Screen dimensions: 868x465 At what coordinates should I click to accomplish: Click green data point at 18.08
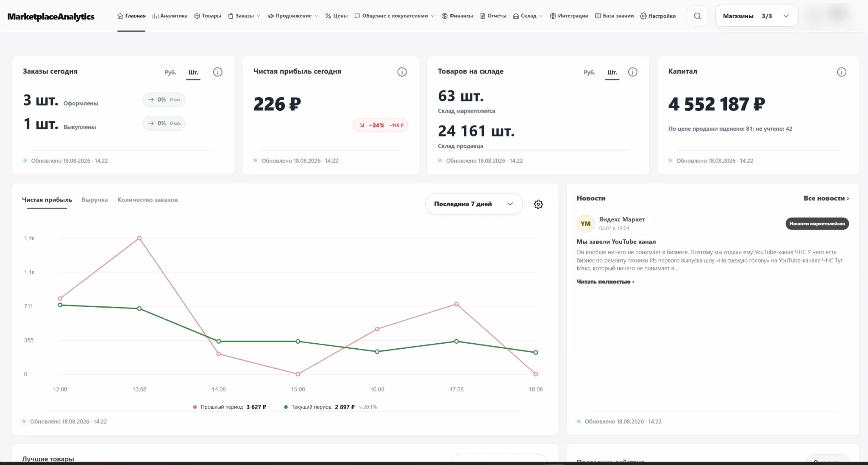tap(536, 353)
